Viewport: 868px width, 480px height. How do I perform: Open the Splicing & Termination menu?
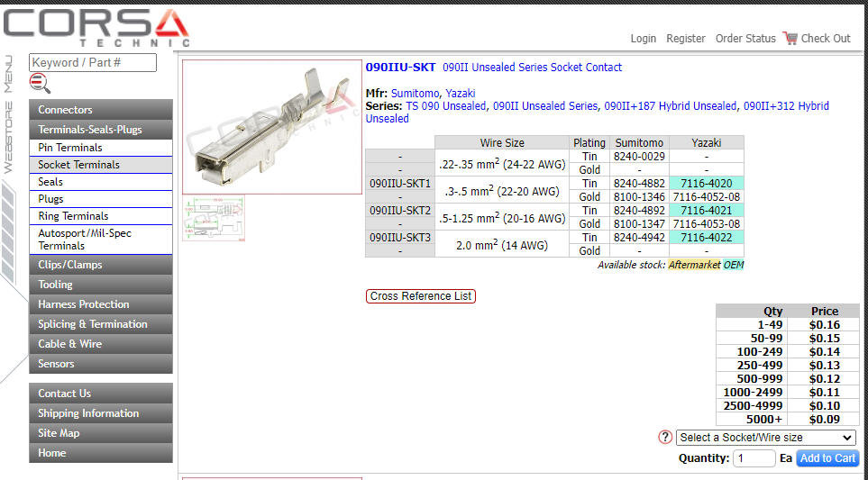[x=101, y=324]
